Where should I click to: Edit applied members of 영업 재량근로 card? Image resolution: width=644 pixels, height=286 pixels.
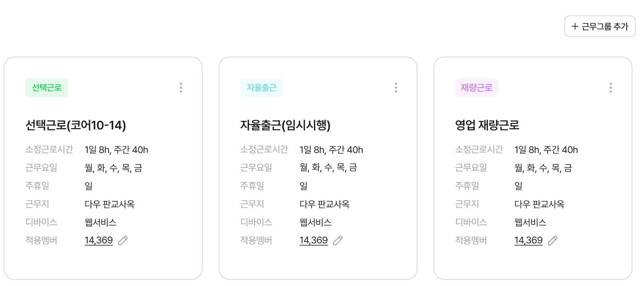point(553,241)
